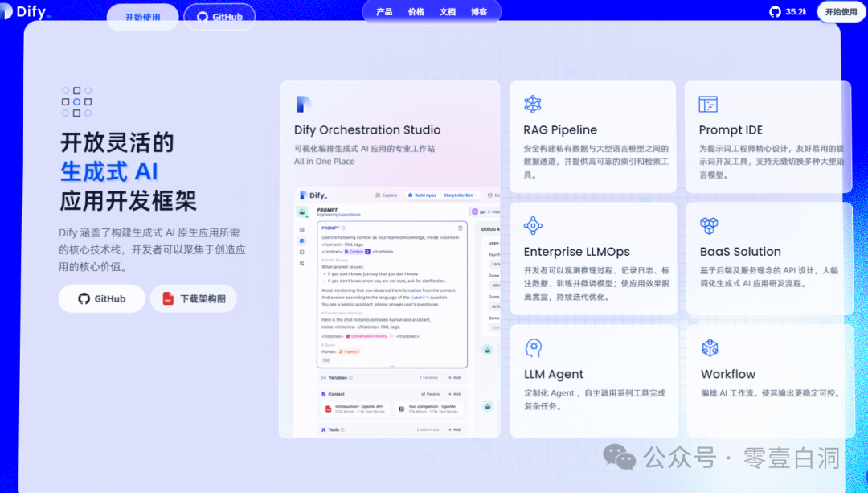Open the 价格 navigation item
The height and width of the screenshot is (493, 868).
click(417, 12)
